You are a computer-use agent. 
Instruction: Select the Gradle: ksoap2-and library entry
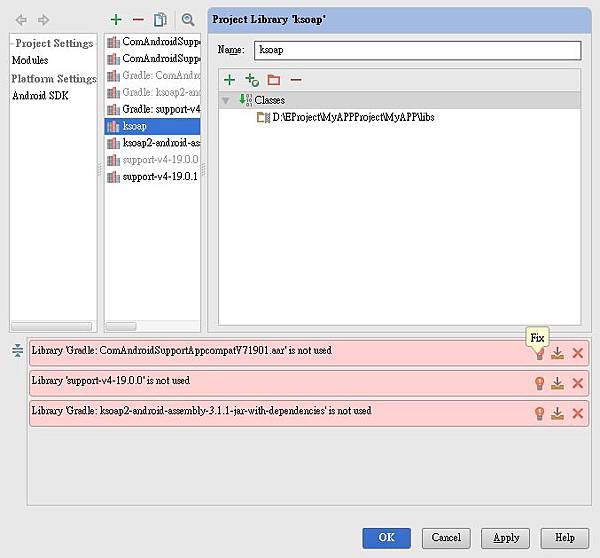click(x=153, y=92)
